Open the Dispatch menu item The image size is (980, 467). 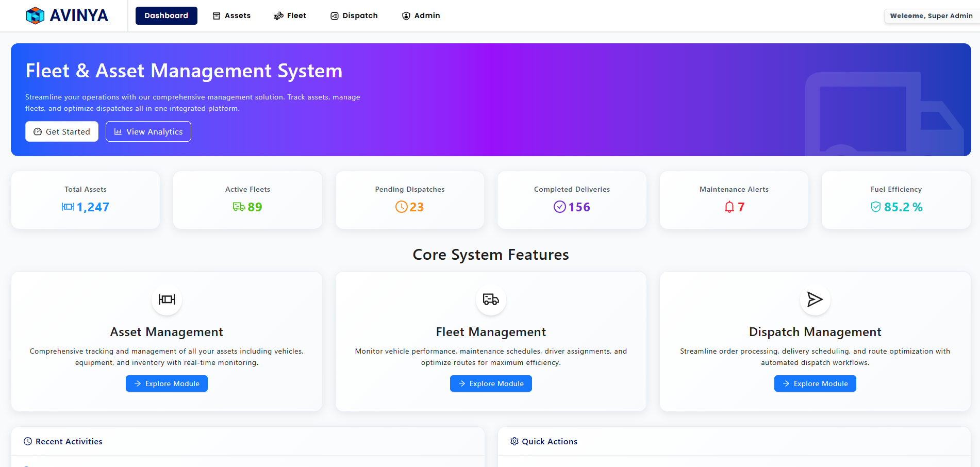(354, 15)
